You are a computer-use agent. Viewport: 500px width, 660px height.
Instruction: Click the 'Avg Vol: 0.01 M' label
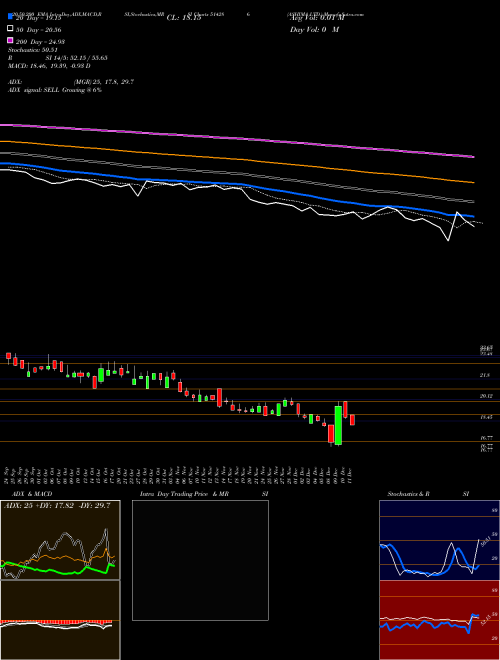click(317, 18)
